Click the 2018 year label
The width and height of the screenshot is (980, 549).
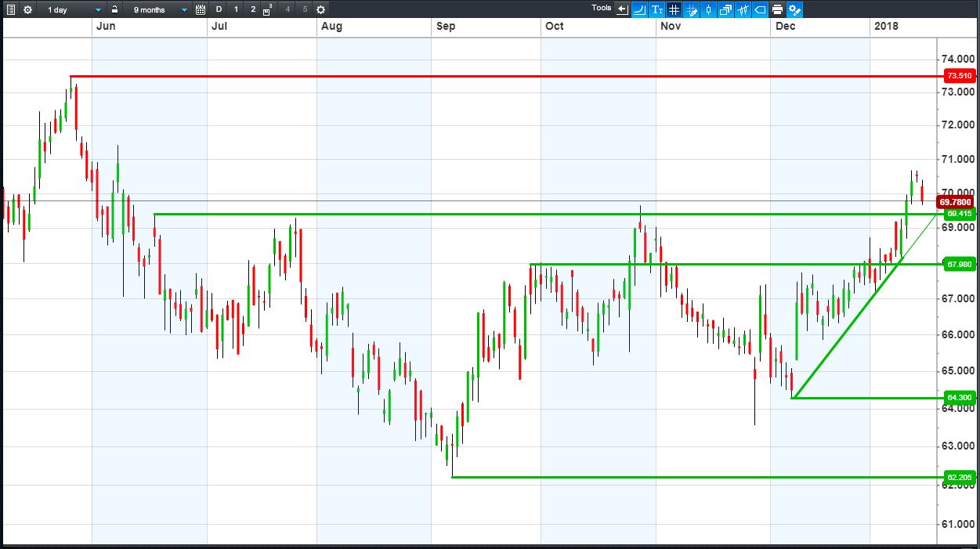pyautogui.click(x=886, y=27)
